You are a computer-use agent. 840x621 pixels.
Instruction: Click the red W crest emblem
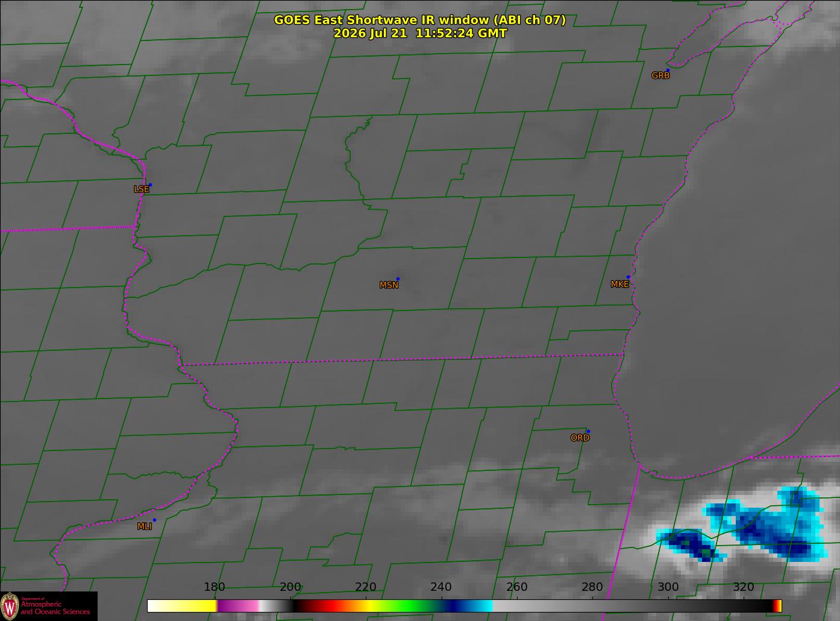pos(10,605)
